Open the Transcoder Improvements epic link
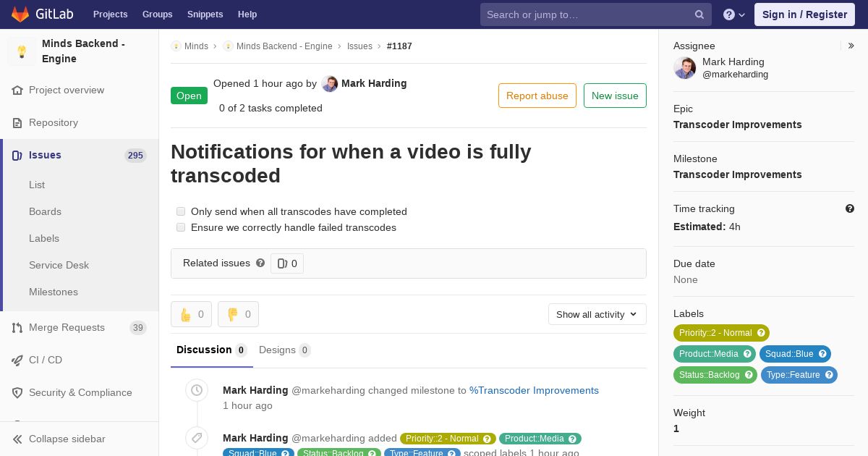The height and width of the screenshot is (456, 868). point(738,124)
